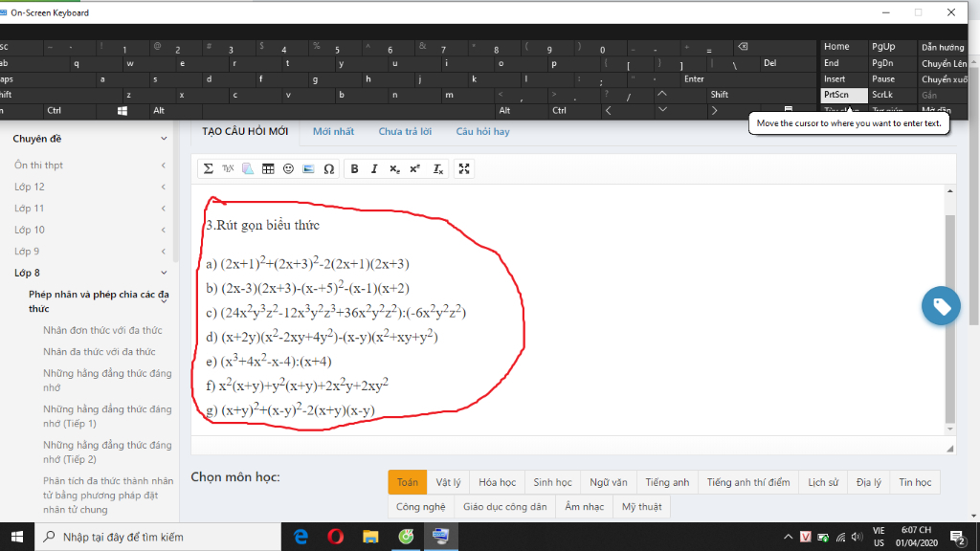Apply subscript formatting
This screenshot has width=980, height=551.
tap(394, 168)
